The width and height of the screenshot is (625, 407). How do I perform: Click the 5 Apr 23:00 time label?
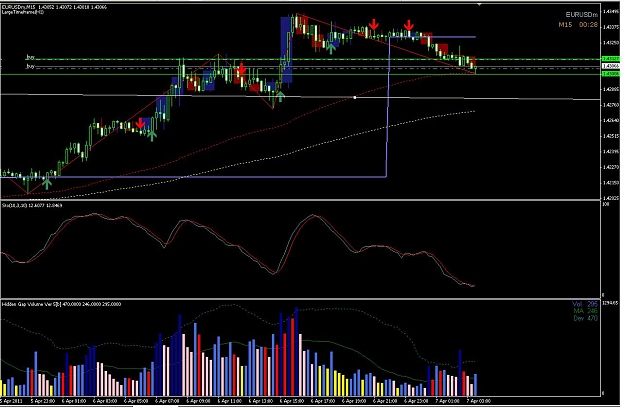point(43,401)
